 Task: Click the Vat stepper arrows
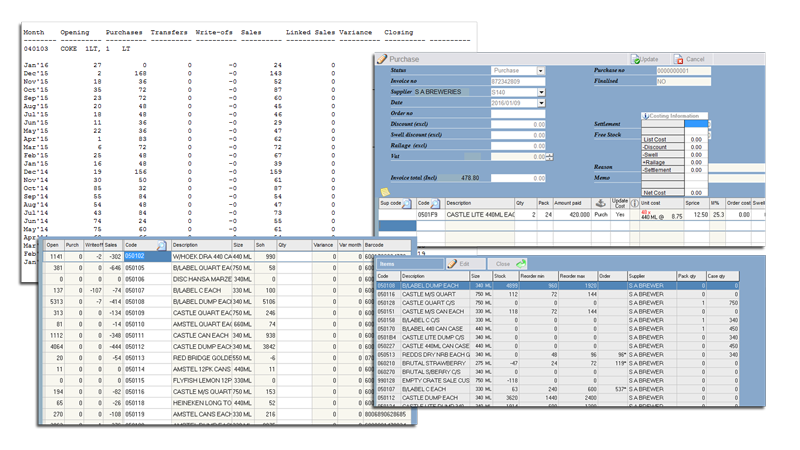point(549,157)
